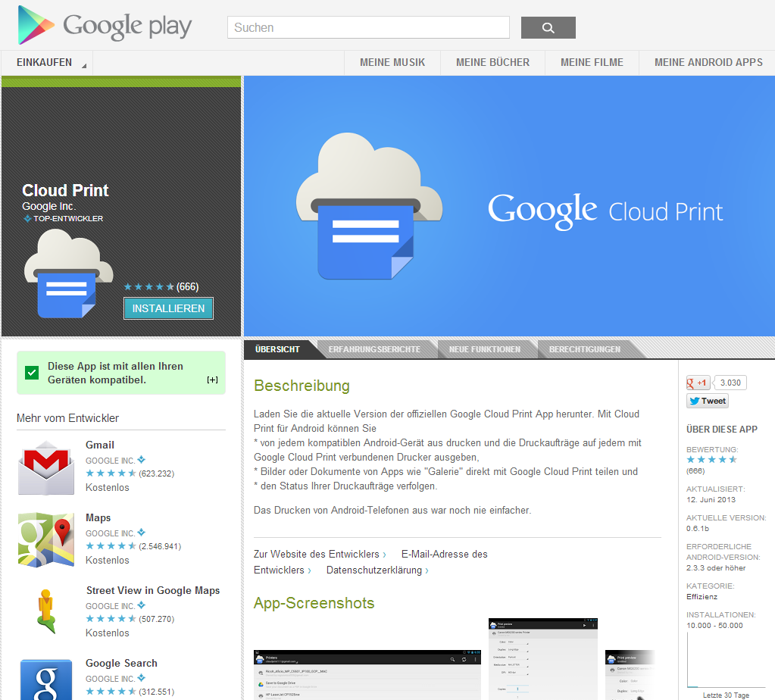Click the Street View rating count (507.270)

(x=157, y=619)
